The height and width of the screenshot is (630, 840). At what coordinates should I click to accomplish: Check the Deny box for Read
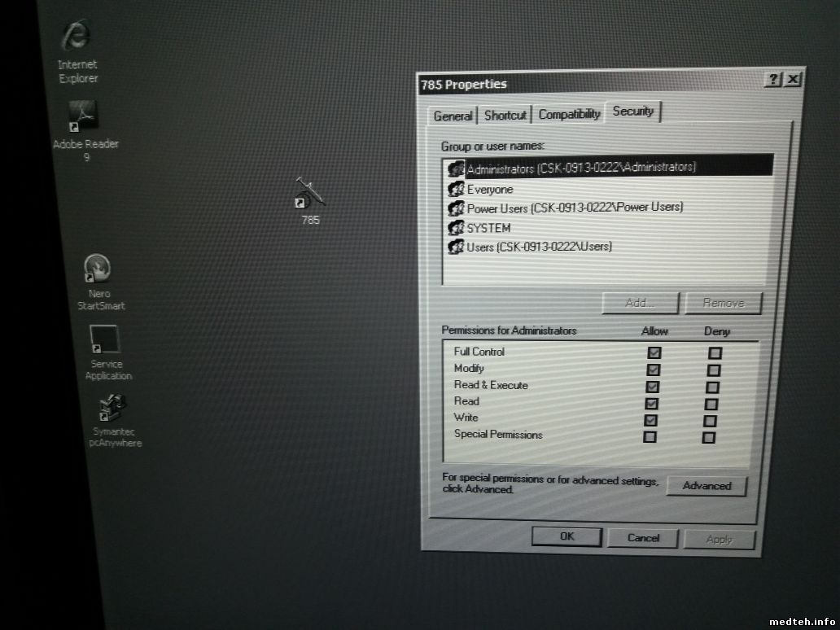tap(711, 404)
